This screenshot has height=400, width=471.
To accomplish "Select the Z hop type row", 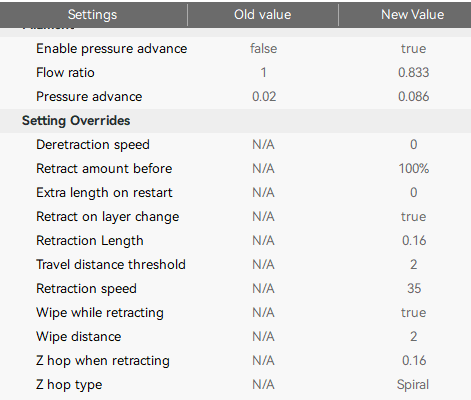I will click(235, 385).
